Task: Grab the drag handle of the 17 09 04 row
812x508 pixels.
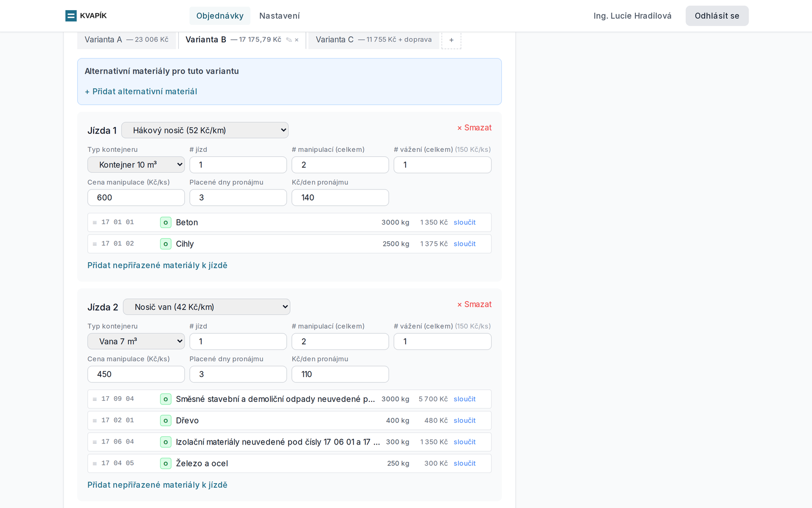Action: click(x=94, y=399)
